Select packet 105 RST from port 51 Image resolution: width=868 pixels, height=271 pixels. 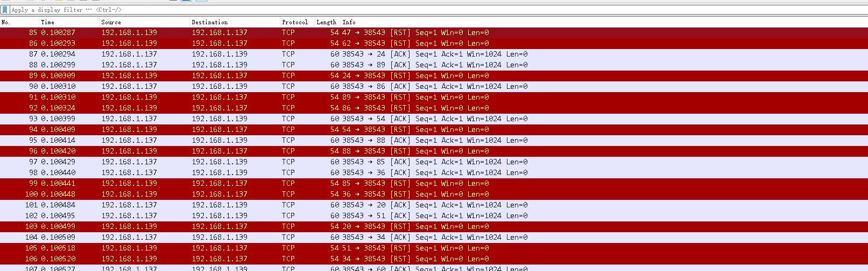pyautogui.click(x=434, y=248)
